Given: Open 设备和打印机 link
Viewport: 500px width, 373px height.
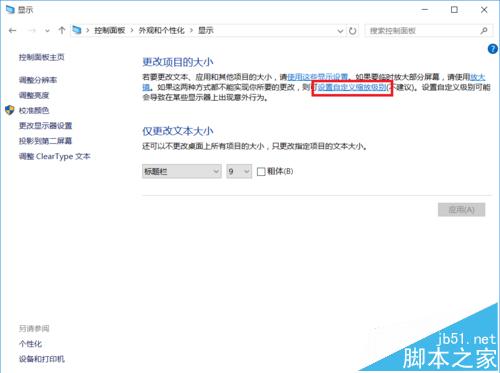Looking at the screenshot, I should pos(42,359).
